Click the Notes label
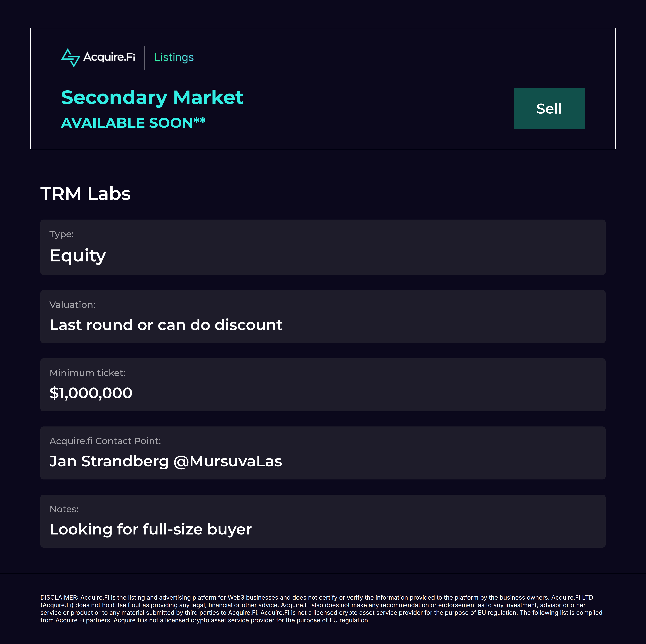The image size is (646, 644). click(64, 509)
